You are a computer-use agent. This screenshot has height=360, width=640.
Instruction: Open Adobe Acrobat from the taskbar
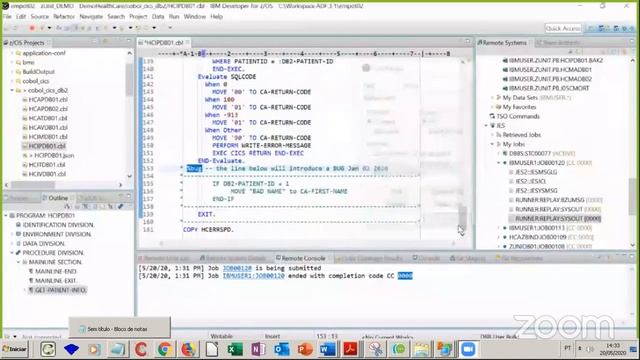[351, 349]
